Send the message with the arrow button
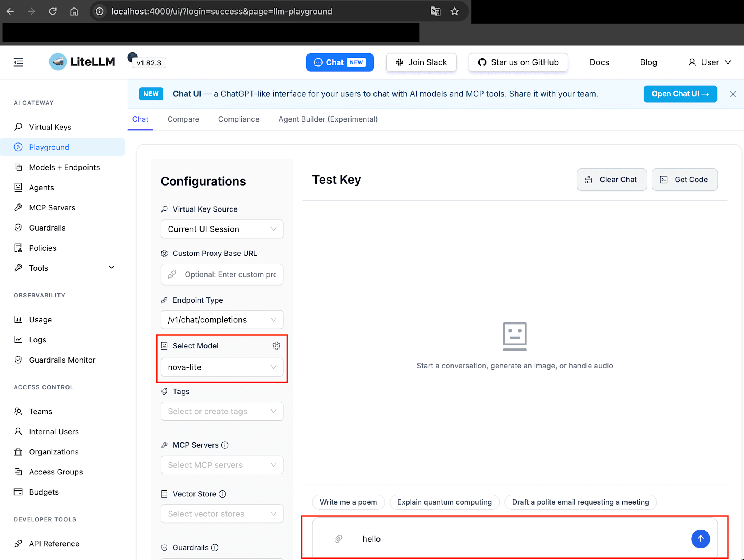This screenshot has width=744, height=560. [700, 539]
